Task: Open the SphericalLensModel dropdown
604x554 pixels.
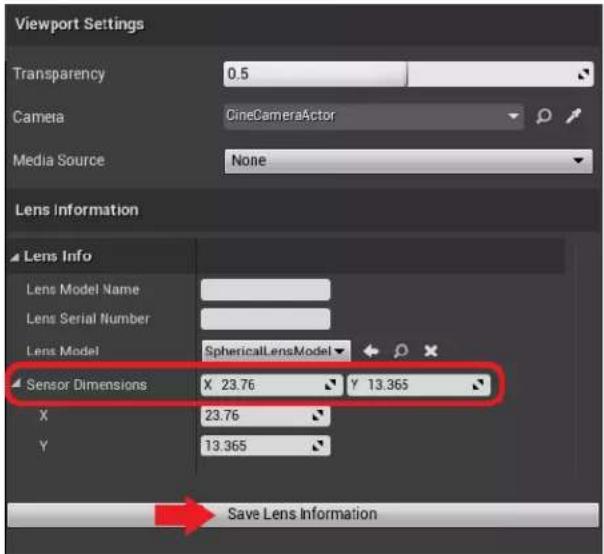Action: tap(276, 351)
